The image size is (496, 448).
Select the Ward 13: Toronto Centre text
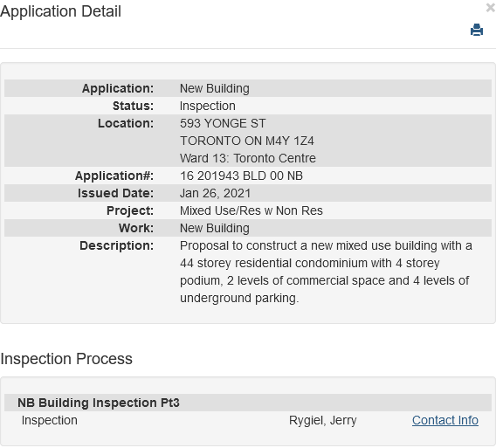pyautogui.click(x=248, y=158)
